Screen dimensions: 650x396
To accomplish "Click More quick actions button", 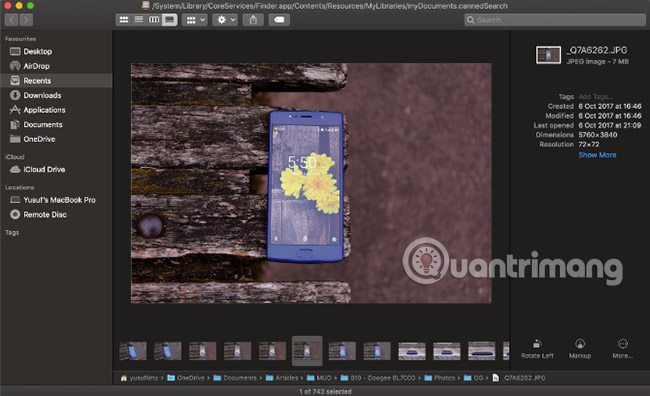I will [x=623, y=349].
